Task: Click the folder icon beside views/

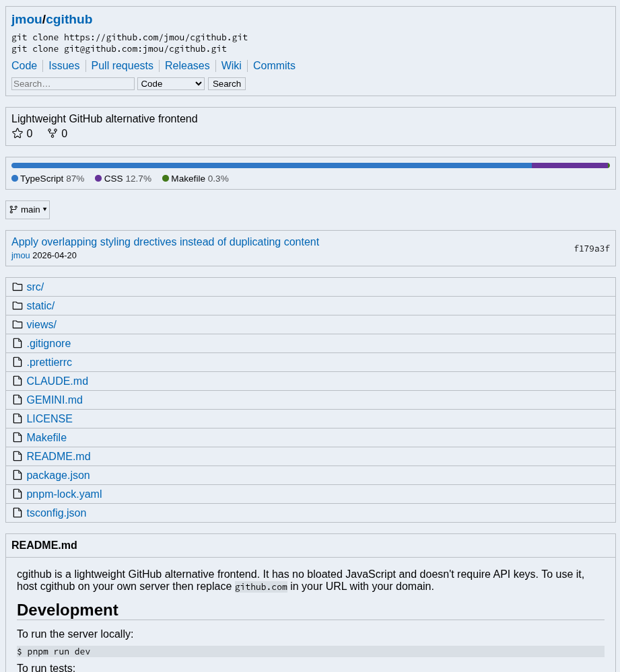Action: [x=18, y=324]
